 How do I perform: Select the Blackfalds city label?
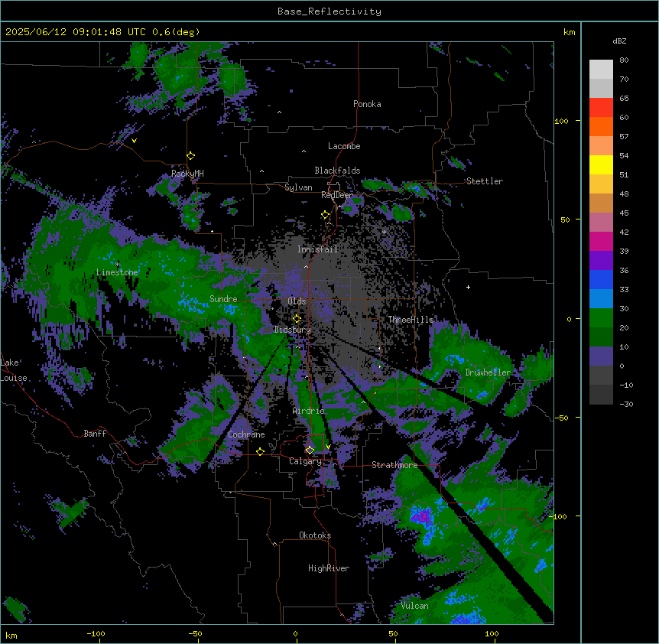click(337, 171)
